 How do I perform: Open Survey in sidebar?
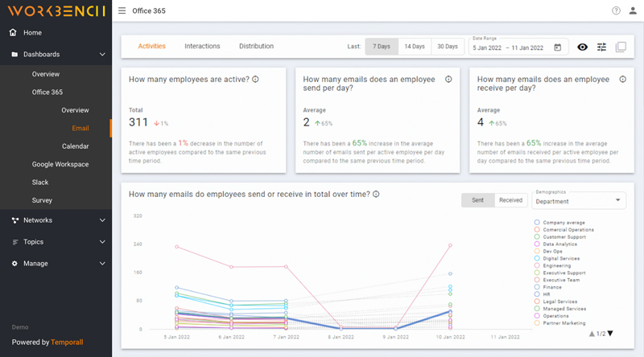coord(42,201)
